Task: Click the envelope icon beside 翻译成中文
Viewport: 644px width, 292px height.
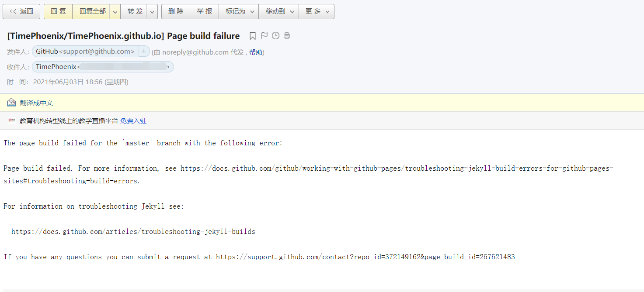Action: pos(11,102)
